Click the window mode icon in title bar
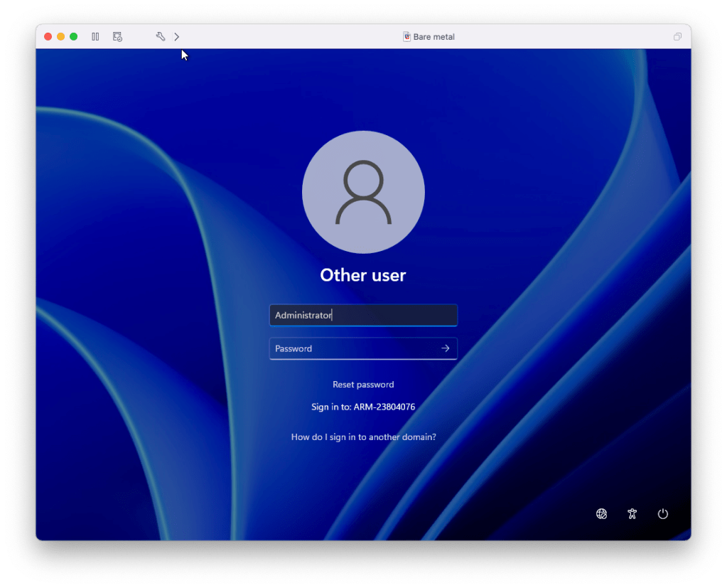 pos(677,37)
